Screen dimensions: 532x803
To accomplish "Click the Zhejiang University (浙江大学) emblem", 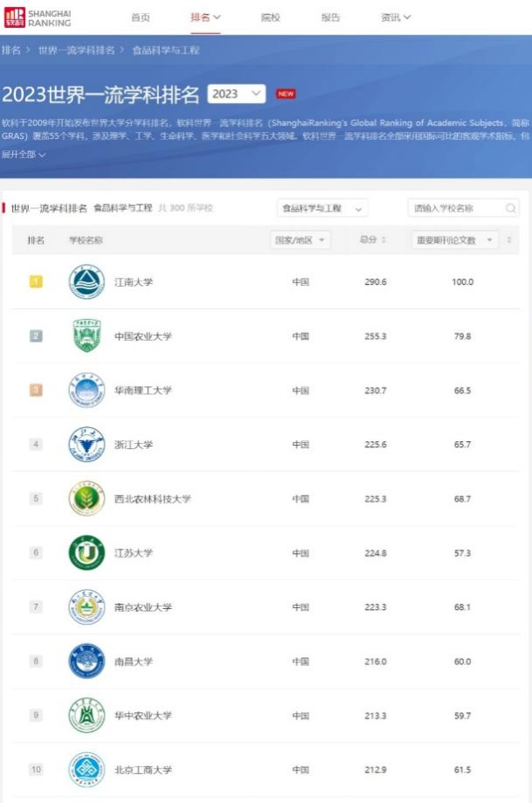I will click(86, 445).
